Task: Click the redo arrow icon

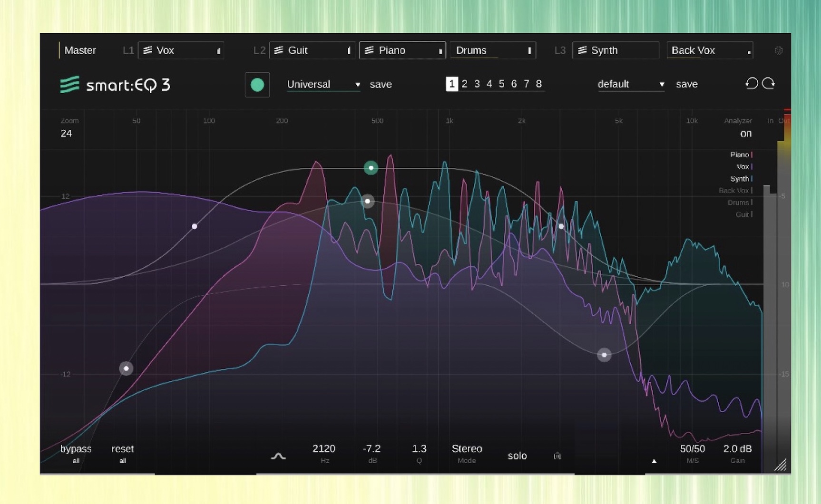Action: click(x=769, y=84)
